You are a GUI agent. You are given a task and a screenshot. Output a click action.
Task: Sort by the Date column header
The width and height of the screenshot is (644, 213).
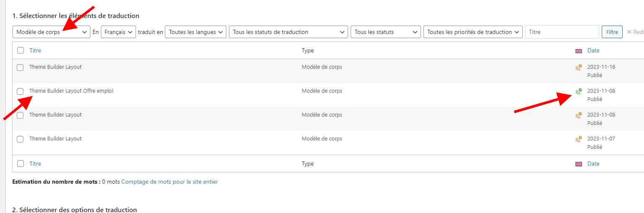(593, 51)
